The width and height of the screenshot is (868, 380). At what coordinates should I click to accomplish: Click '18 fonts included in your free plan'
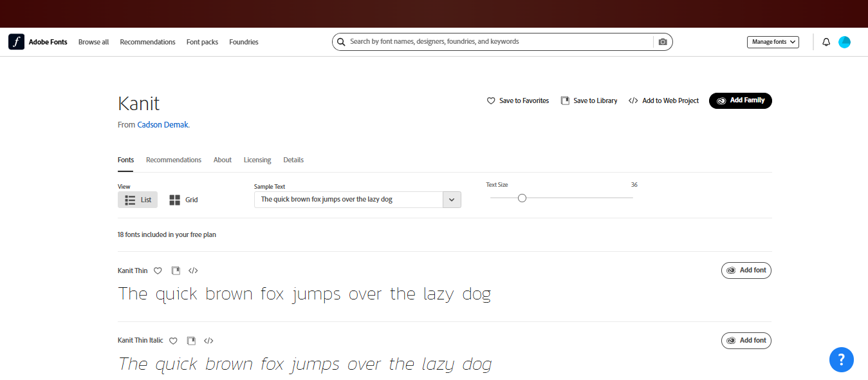point(167,235)
